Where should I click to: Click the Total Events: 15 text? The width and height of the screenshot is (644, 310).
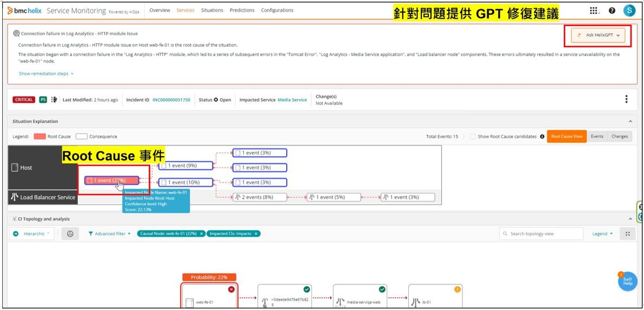(x=442, y=137)
